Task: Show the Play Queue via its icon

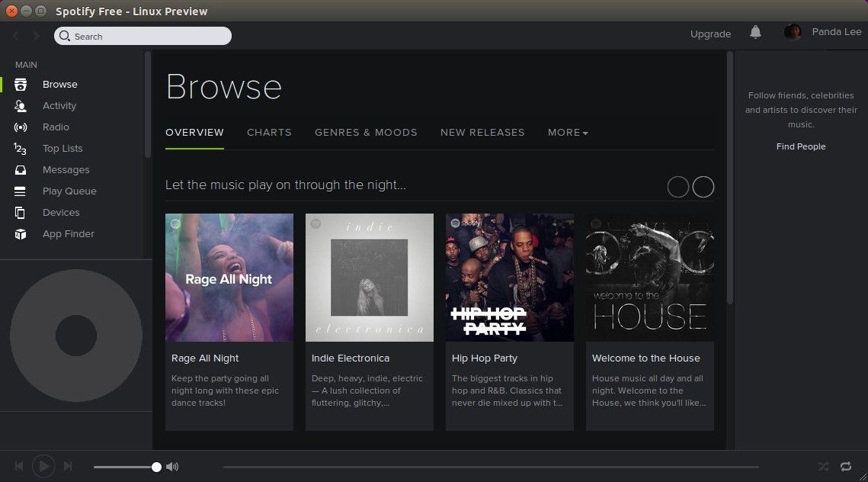Action: (21, 191)
